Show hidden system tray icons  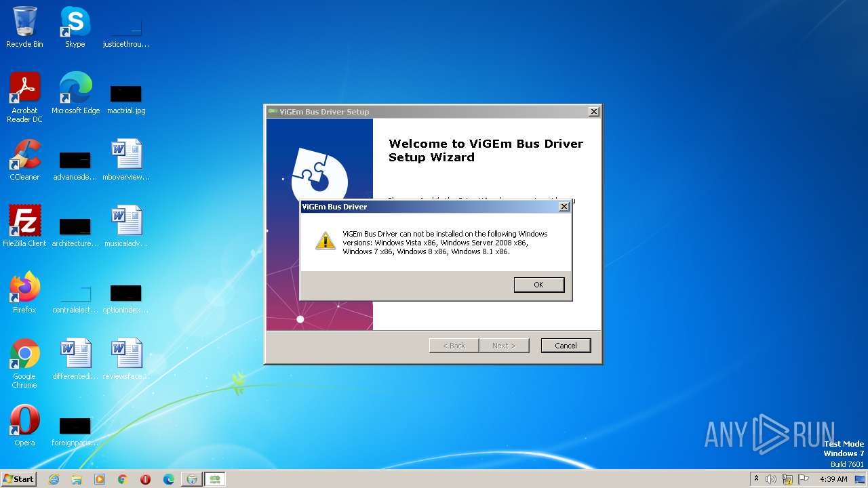point(757,479)
